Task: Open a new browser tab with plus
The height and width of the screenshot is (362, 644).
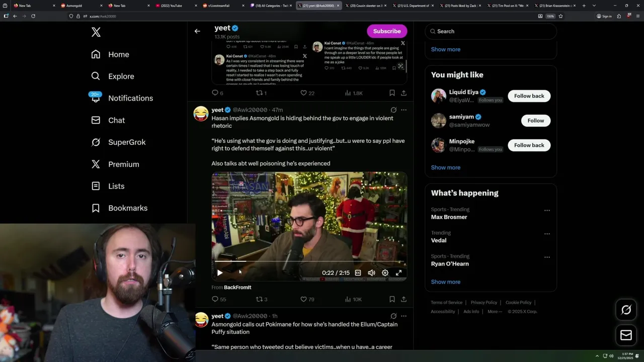Action: pos(584,6)
